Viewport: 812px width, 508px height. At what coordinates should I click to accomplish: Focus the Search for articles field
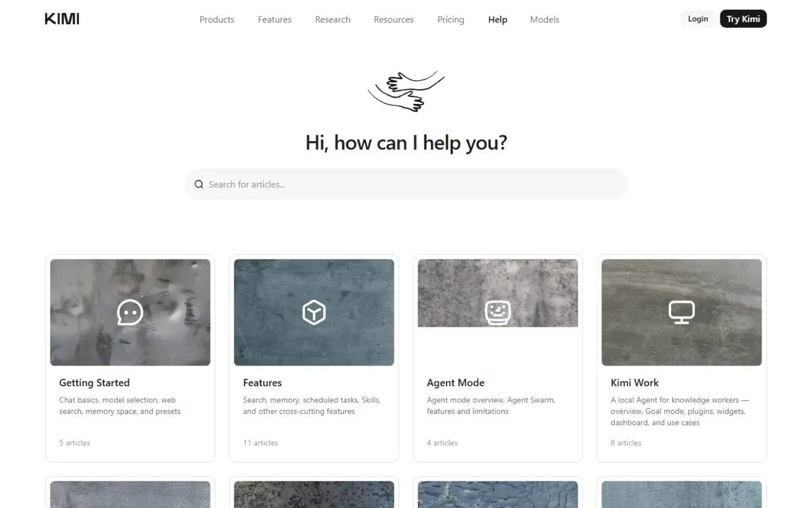pos(406,184)
